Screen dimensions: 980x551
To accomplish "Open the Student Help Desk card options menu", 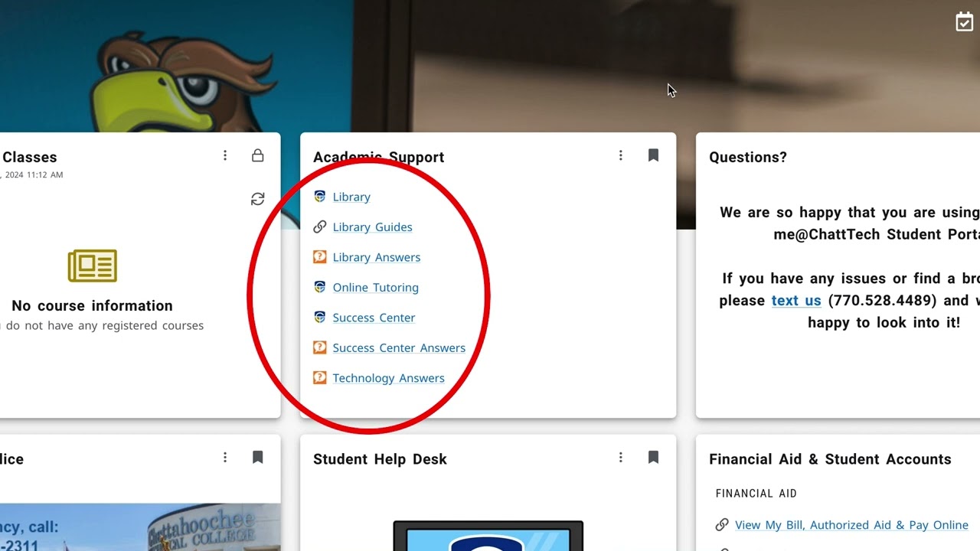I will [621, 457].
